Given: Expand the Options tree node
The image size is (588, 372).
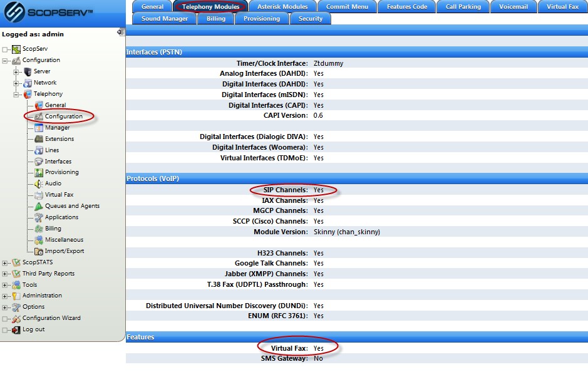Looking at the screenshot, I should click(x=4, y=307).
